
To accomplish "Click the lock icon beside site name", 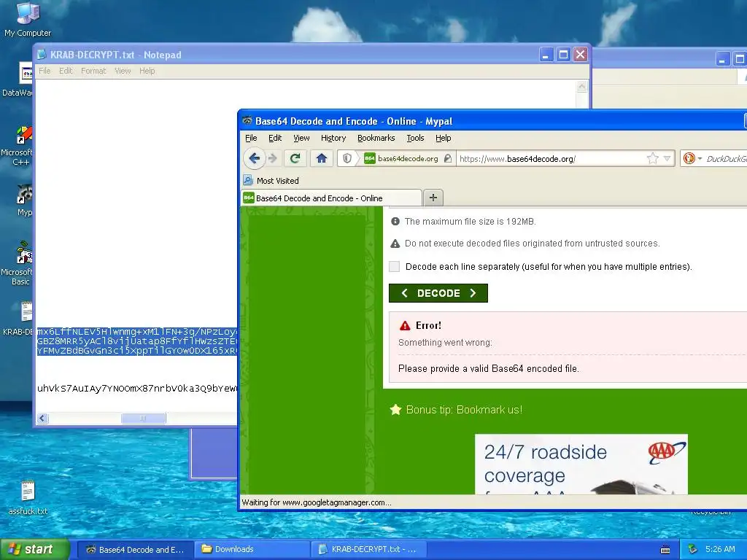I will point(447,158).
